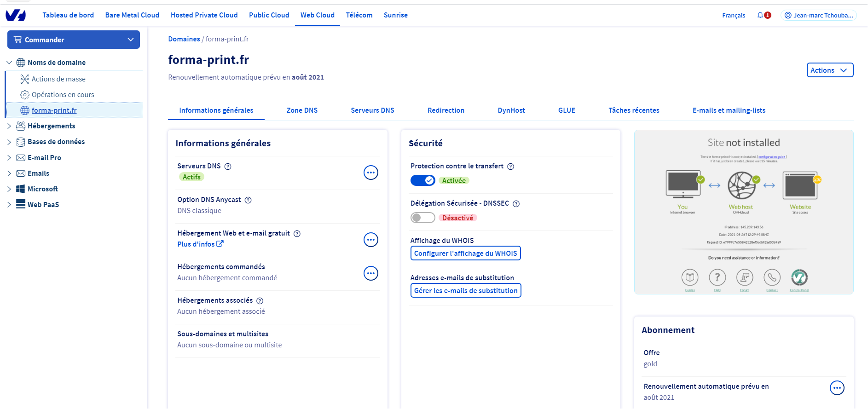Open the options menu for automatic renewal subscription
The height and width of the screenshot is (409, 868).
(x=837, y=388)
